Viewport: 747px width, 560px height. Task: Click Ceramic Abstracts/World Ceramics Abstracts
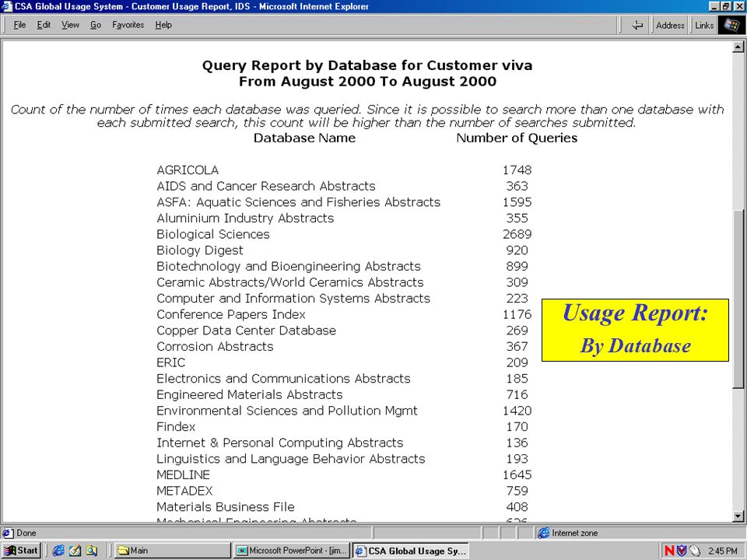pos(289,282)
